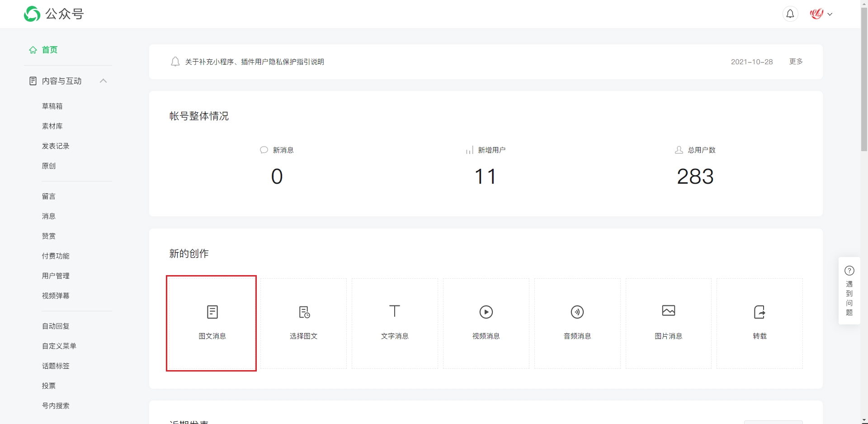Click the 公众号 logo at top left

tap(54, 14)
